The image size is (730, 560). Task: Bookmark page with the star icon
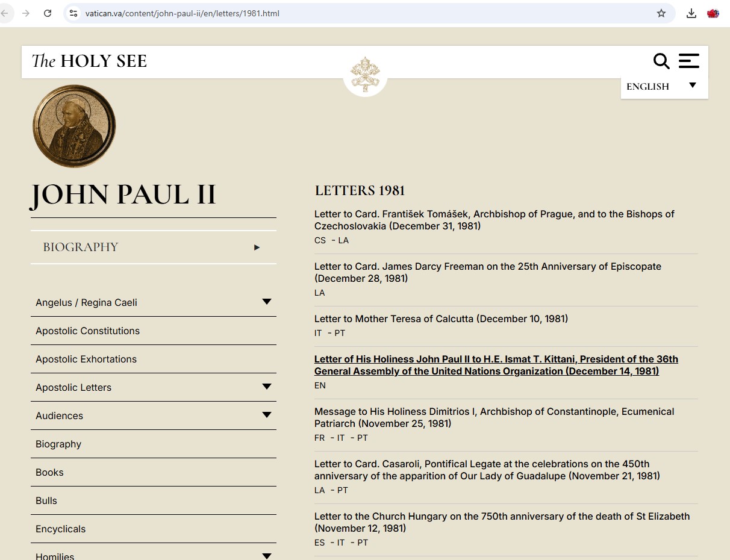point(661,13)
